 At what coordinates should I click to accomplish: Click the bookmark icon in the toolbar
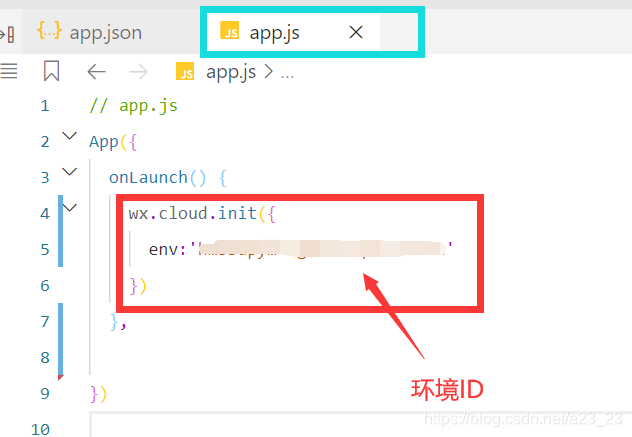pos(52,71)
